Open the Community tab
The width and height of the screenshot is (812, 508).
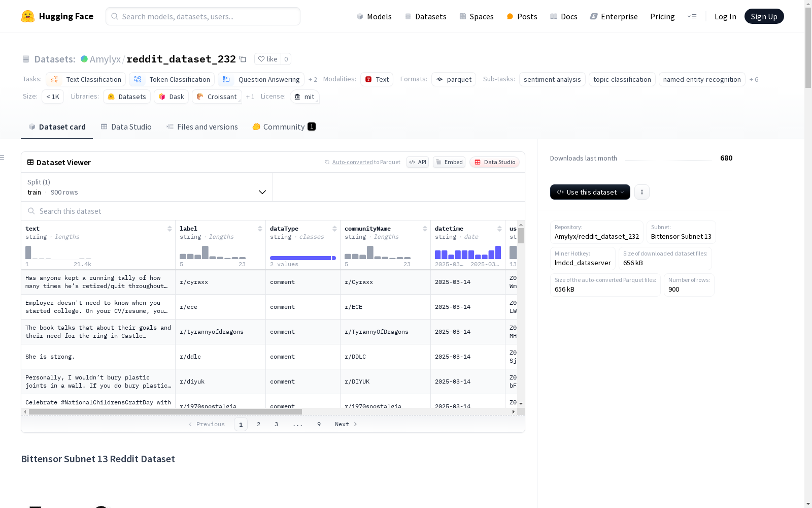[x=284, y=127]
